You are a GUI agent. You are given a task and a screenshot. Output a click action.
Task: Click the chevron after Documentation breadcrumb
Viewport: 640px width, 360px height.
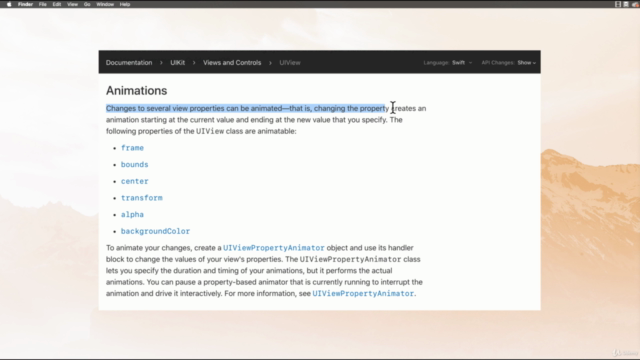161,63
